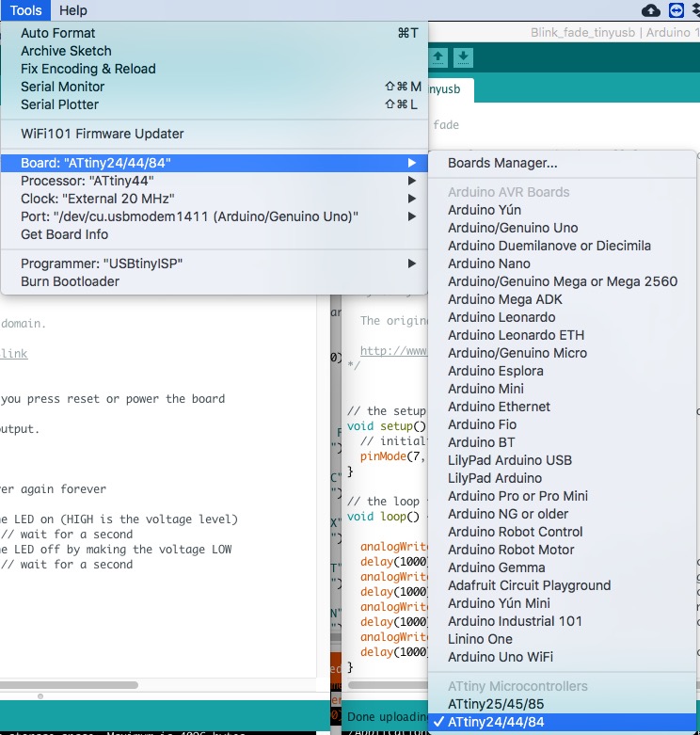Select Arduino Uno WiFi board
This screenshot has height=735, width=700.
coord(563,657)
